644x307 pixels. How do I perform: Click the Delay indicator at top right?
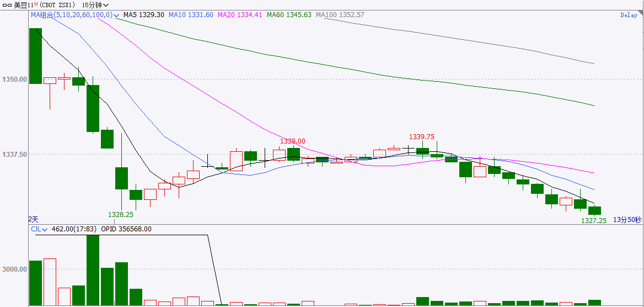click(x=629, y=15)
